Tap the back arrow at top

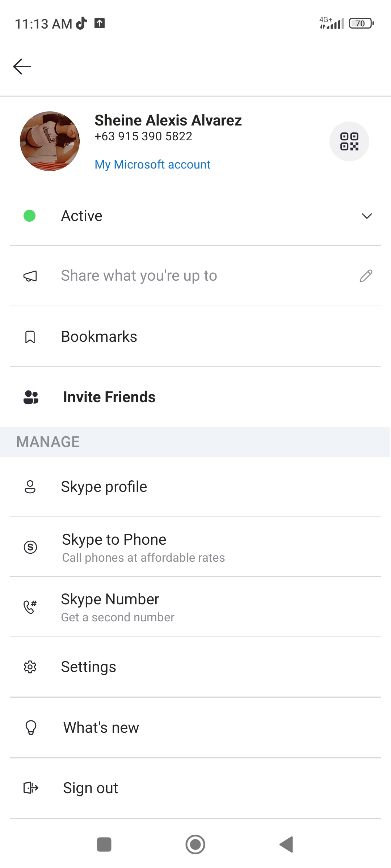tap(22, 67)
